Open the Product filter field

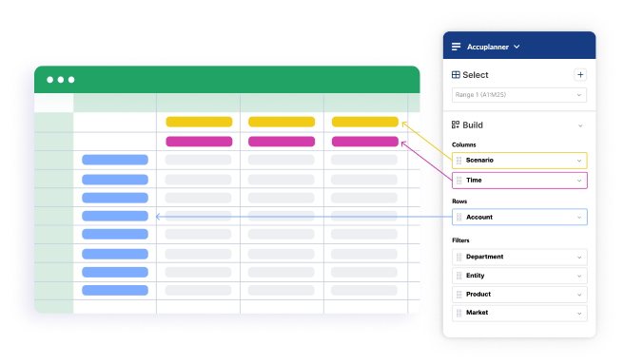click(x=519, y=295)
